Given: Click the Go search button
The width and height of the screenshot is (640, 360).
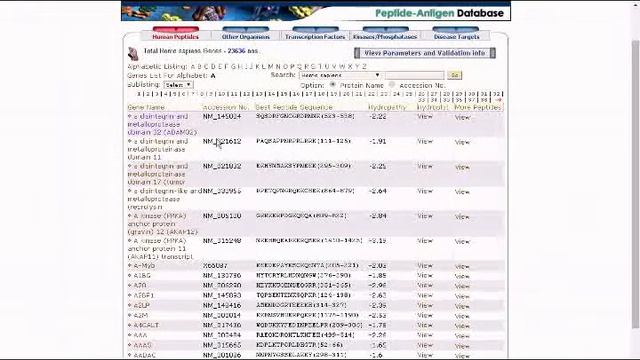Looking at the screenshot, I should pos(454,75).
